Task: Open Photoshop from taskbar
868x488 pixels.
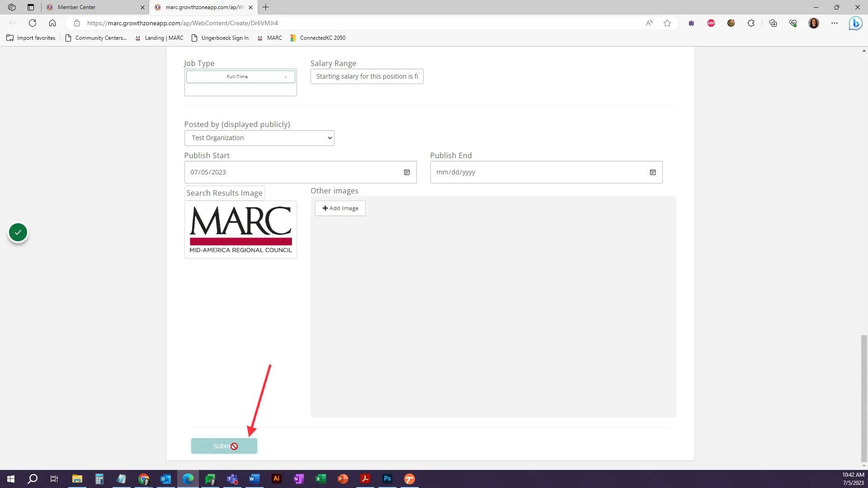Action: 387,479
